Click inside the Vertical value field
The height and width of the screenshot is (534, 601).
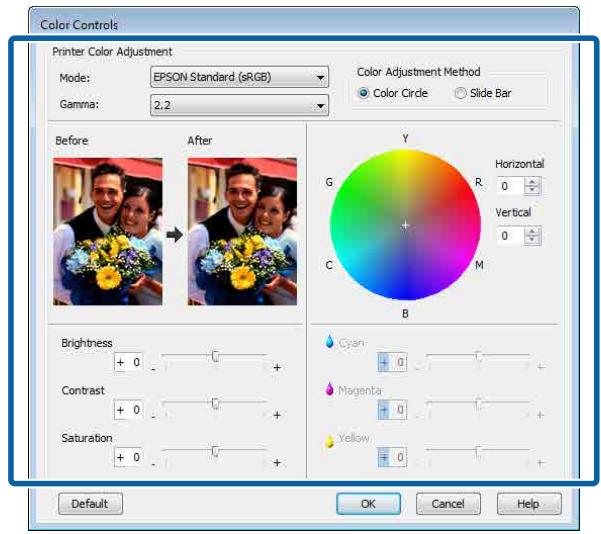point(510,235)
